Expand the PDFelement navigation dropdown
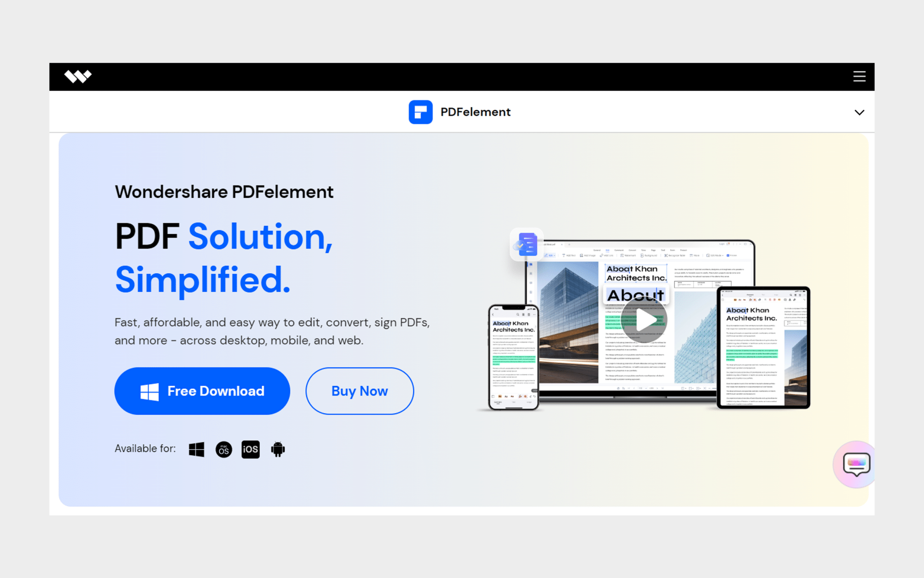 [x=860, y=113]
